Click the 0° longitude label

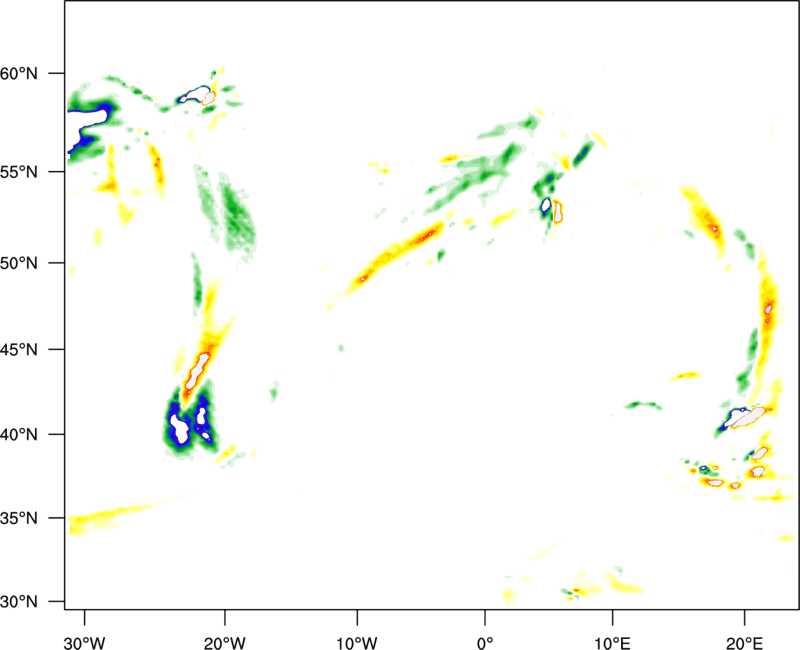485,643
